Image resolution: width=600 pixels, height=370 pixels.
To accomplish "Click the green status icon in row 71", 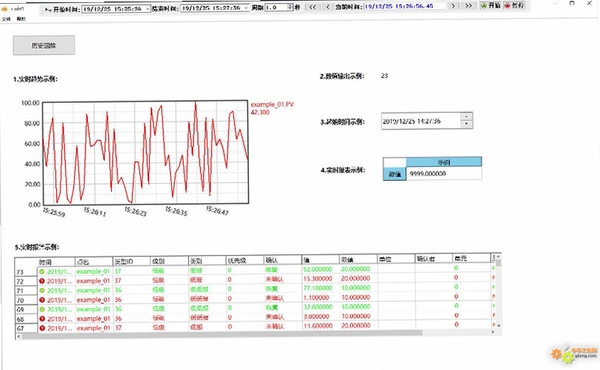I will [42, 290].
